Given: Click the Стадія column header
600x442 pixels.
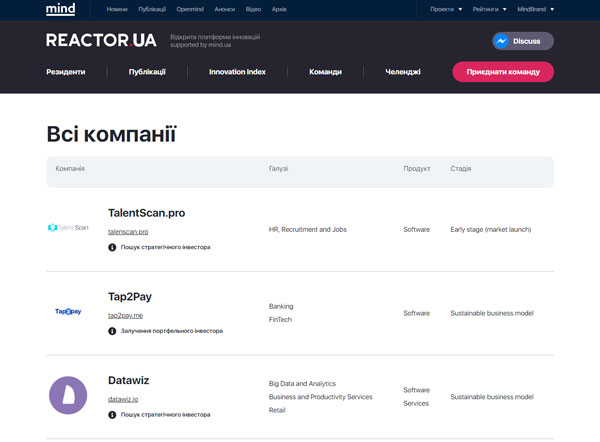Looking at the screenshot, I should (x=461, y=168).
